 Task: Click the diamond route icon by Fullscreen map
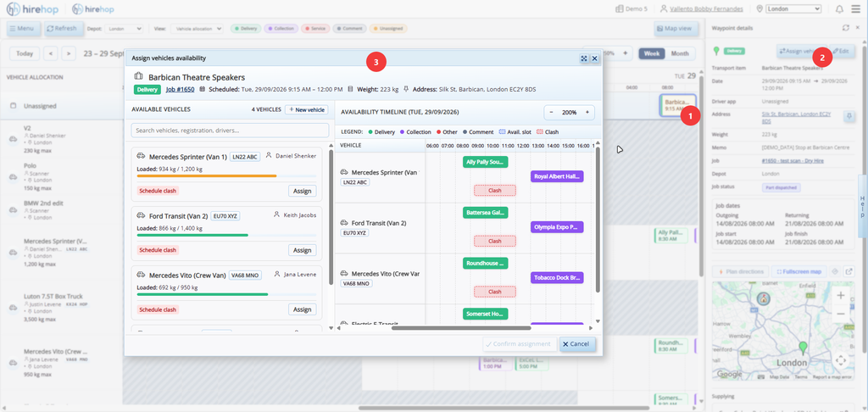[x=835, y=272]
